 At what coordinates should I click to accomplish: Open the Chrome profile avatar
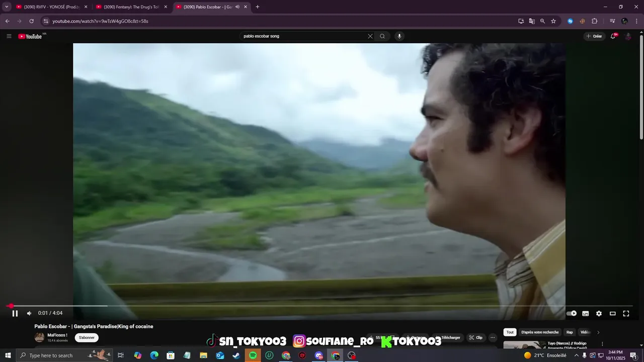click(624, 21)
